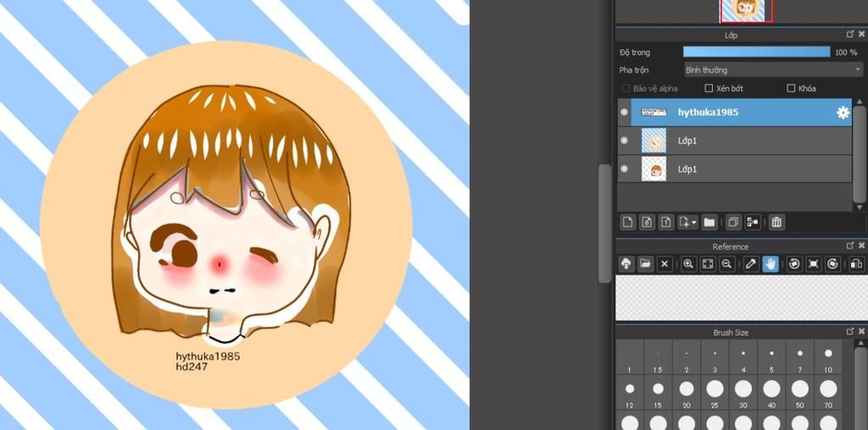Add a new color layer in Lớp panel
The image size is (868, 430).
[x=627, y=223]
